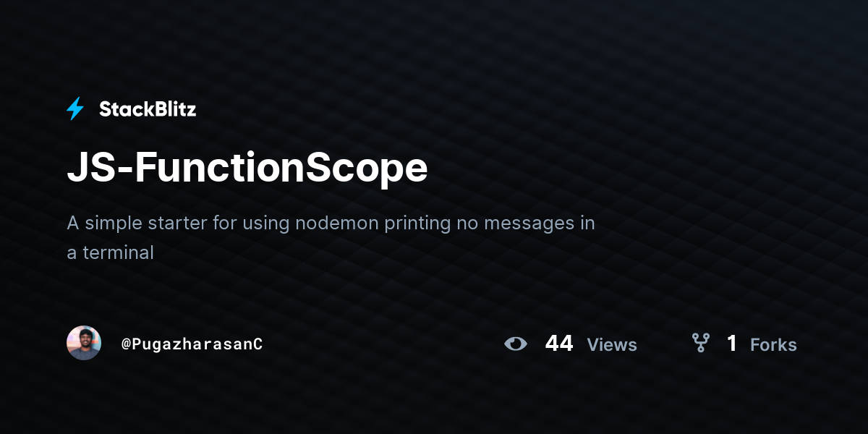The width and height of the screenshot is (868, 434).
Task: Click the word "simple" in the description
Action: pyautogui.click(x=111, y=224)
